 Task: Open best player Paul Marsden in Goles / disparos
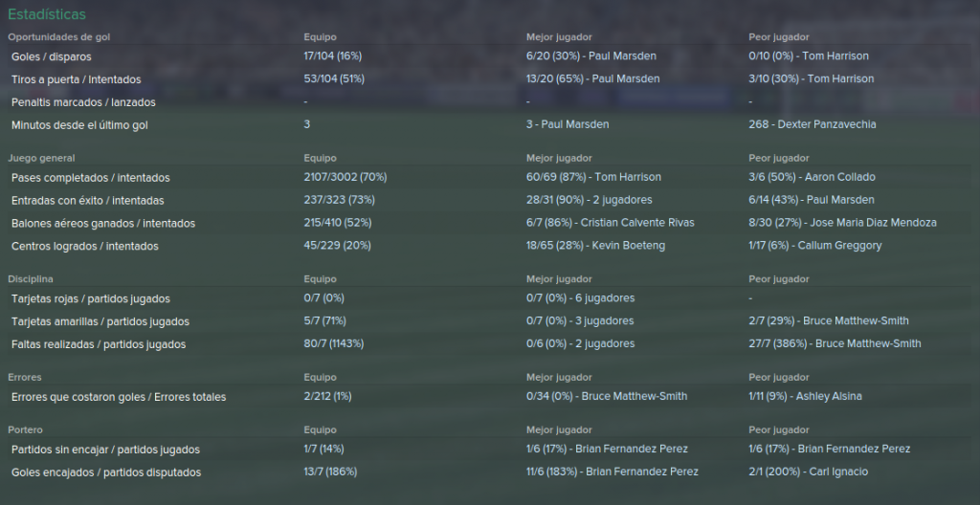624,56
